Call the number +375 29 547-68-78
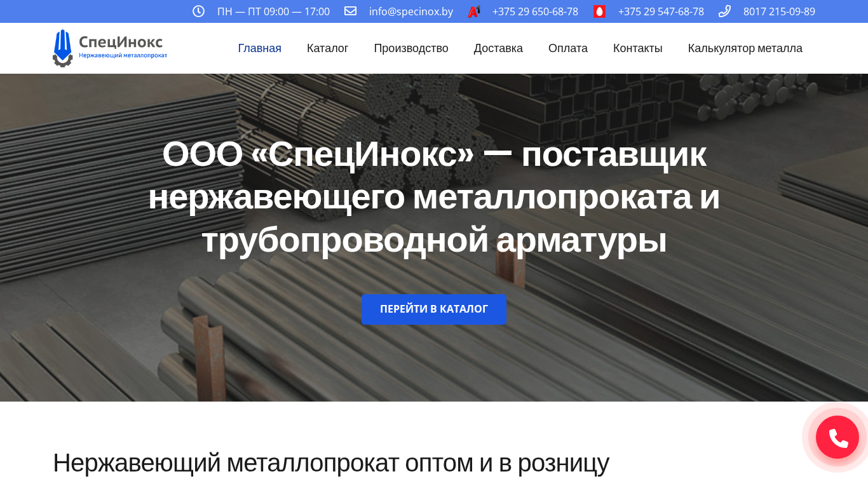Screen dimensions: 868x488 click(661, 11)
